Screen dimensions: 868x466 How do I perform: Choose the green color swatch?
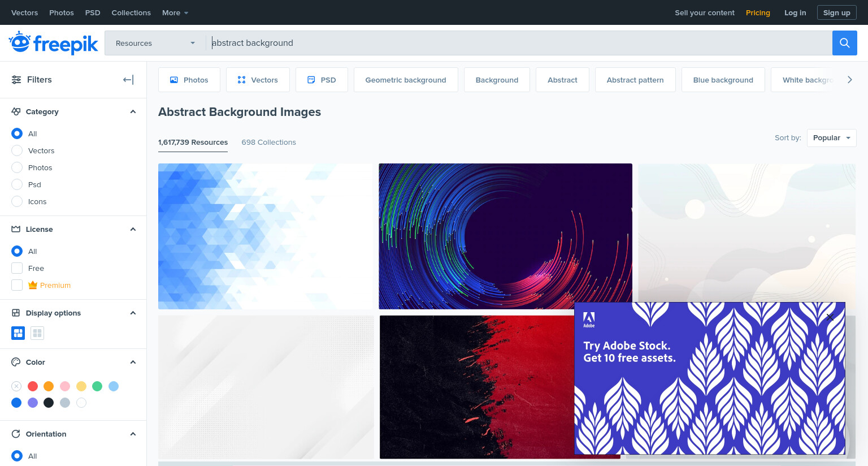(x=97, y=386)
